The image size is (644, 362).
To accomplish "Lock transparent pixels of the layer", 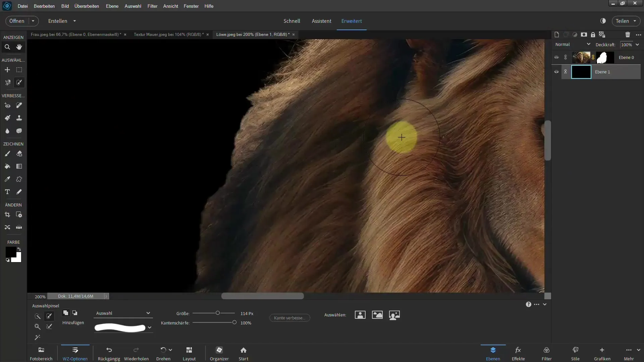I will [602, 35].
